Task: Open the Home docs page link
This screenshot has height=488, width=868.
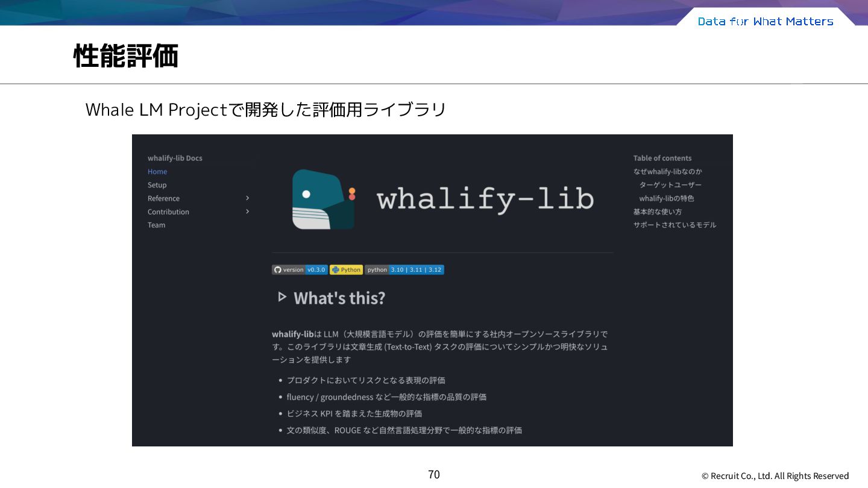Action: point(157,172)
